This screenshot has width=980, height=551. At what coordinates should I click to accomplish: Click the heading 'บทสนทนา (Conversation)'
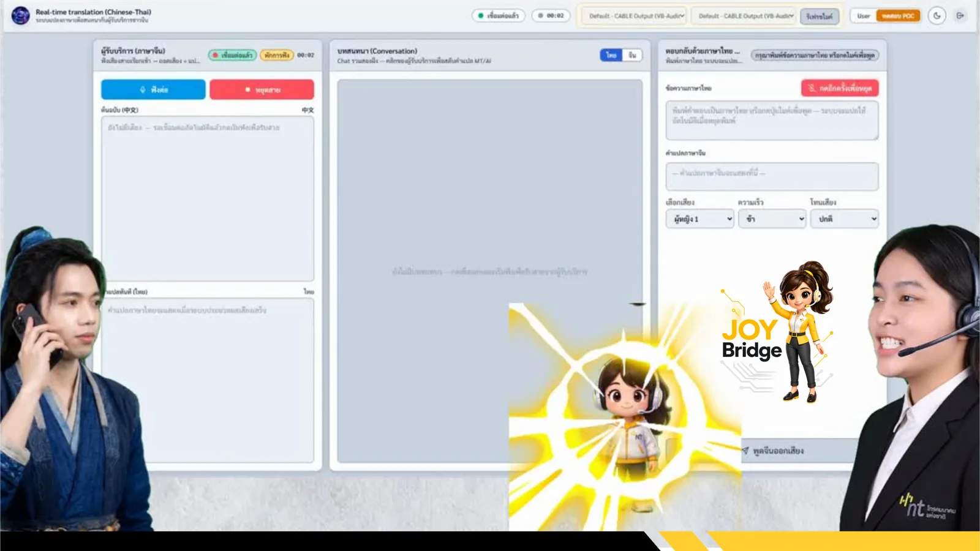click(377, 51)
